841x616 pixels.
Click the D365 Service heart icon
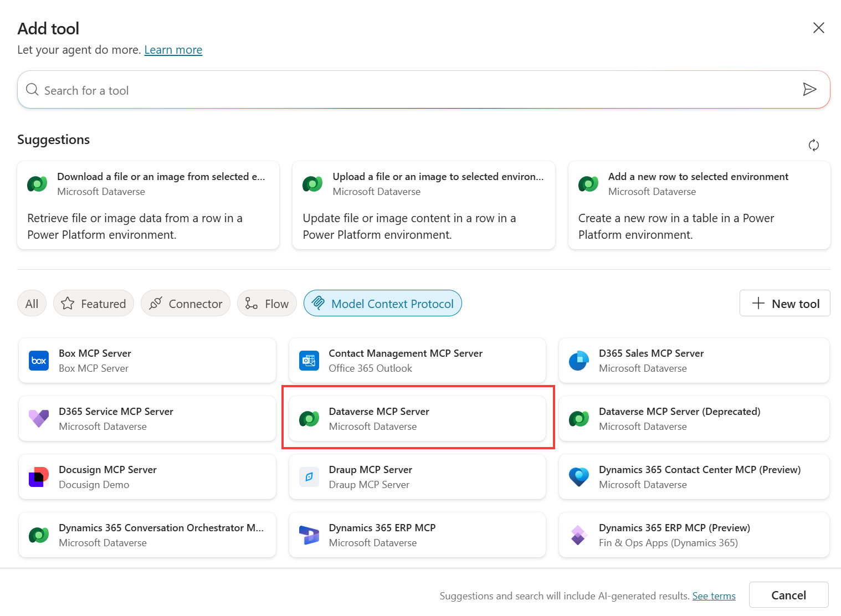pyautogui.click(x=39, y=419)
